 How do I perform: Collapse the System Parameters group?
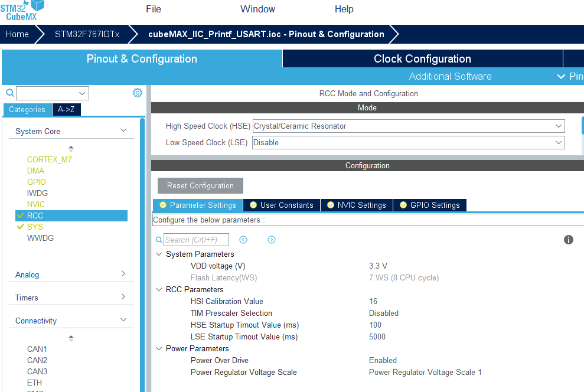pos(159,254)
